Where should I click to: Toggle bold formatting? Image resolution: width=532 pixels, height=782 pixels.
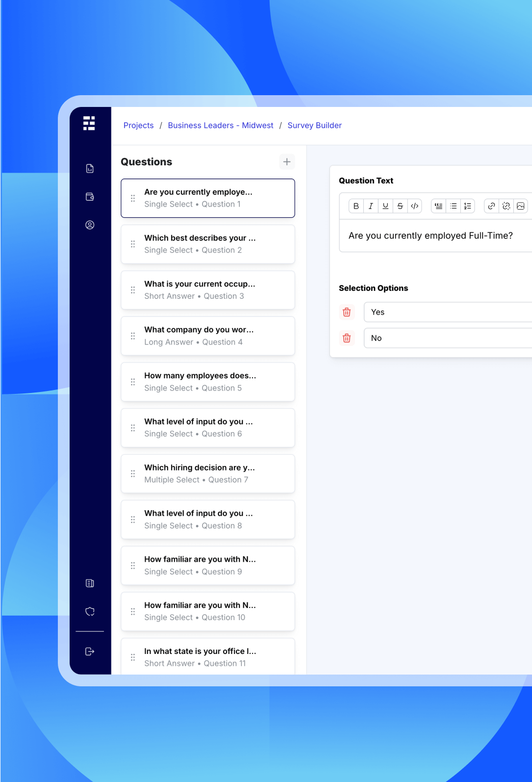click(356, 206)
